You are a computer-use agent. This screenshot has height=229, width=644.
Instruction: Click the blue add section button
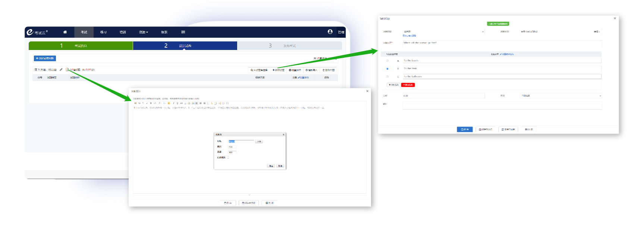pos(45,59)
